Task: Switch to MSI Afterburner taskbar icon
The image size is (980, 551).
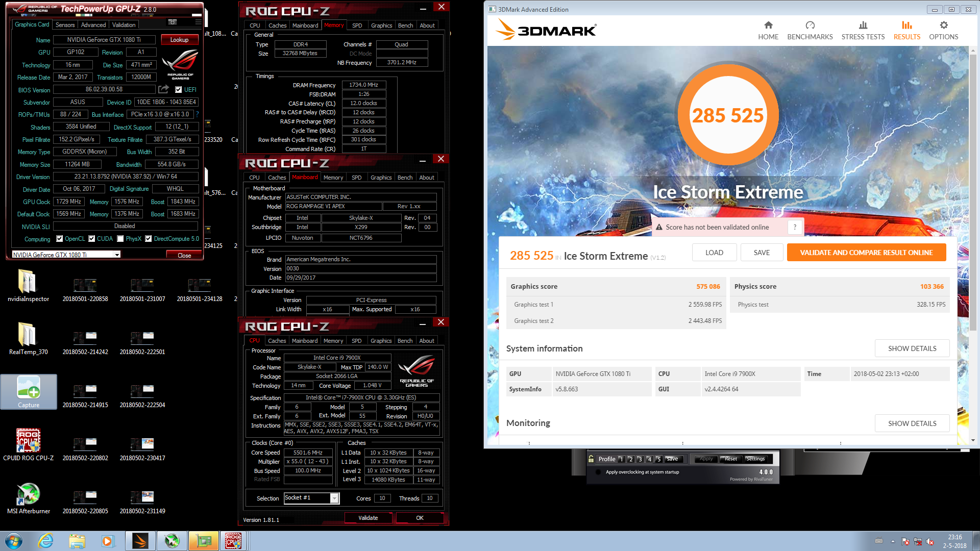Action: (171, 541)
